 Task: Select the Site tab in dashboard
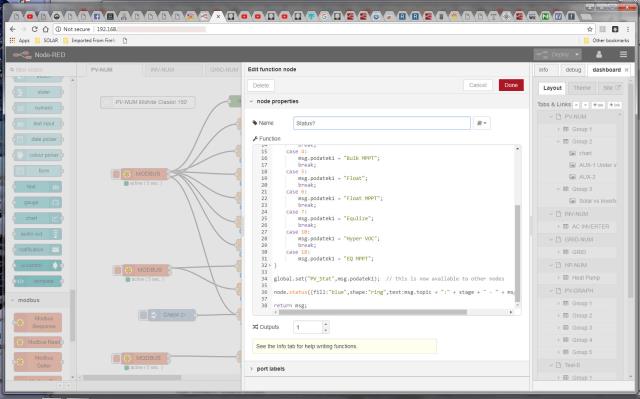pos(611,88)
